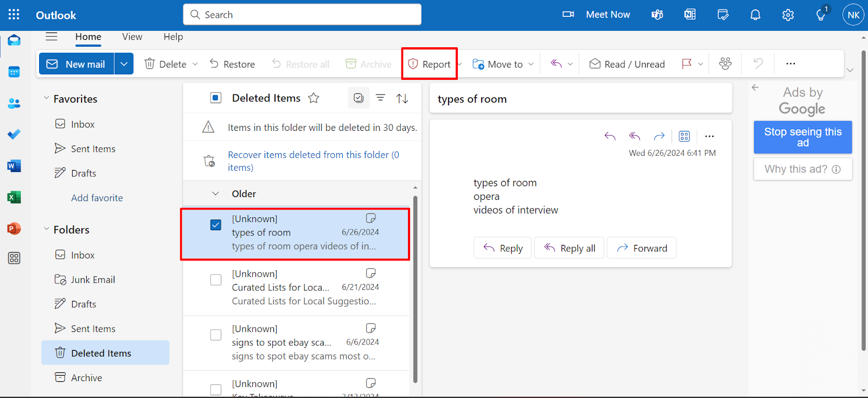Image resolution: width=868 pixels, height=398 pixels.
Task: Collapse the ad panel with the arrow
Action: point(755,87)
